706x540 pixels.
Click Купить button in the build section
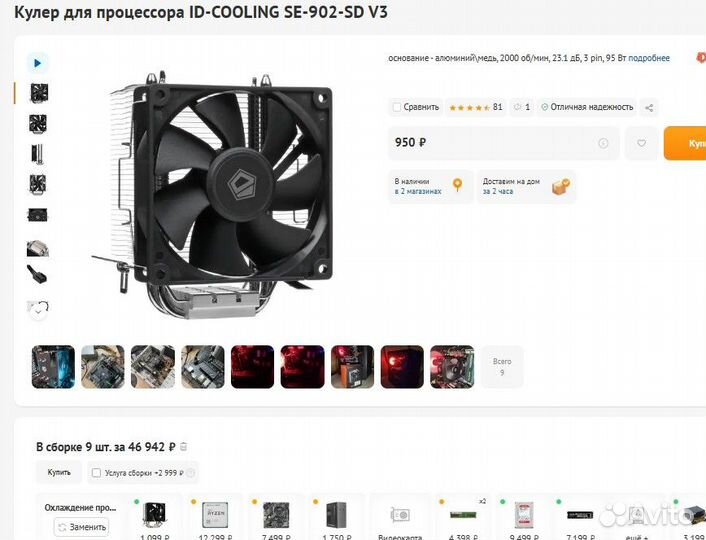[59, 472]
